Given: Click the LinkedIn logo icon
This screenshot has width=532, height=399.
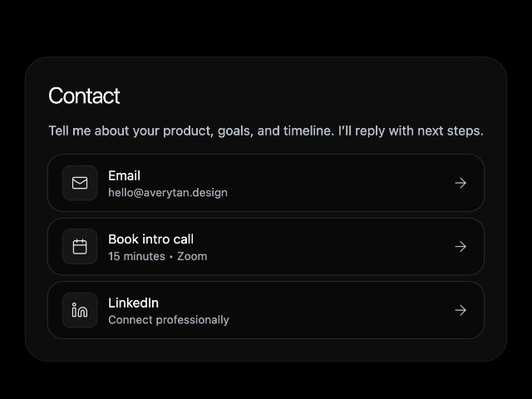Looking at the screenshot, I should tap(80, 310).
